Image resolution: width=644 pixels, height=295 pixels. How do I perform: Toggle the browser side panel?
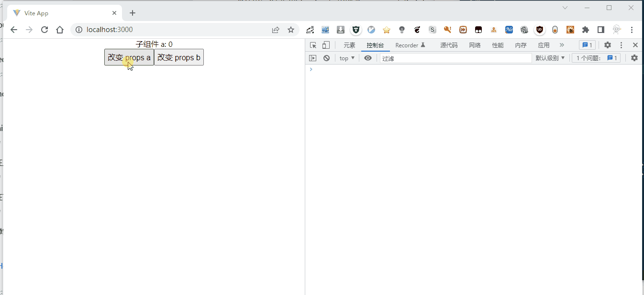pyautogui.click(x=601, y=30)
